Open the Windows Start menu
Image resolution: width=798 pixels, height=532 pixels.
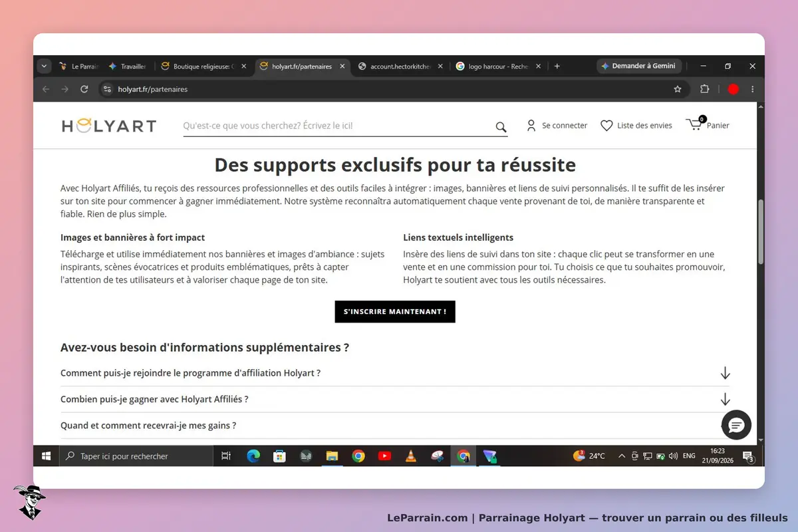(x=47, y=456)
